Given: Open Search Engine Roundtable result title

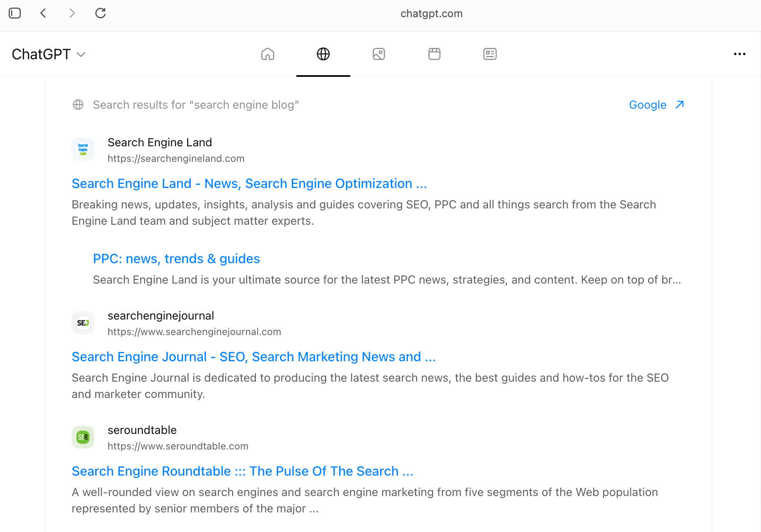Looking at the screenshot, I should pos(243,472).
